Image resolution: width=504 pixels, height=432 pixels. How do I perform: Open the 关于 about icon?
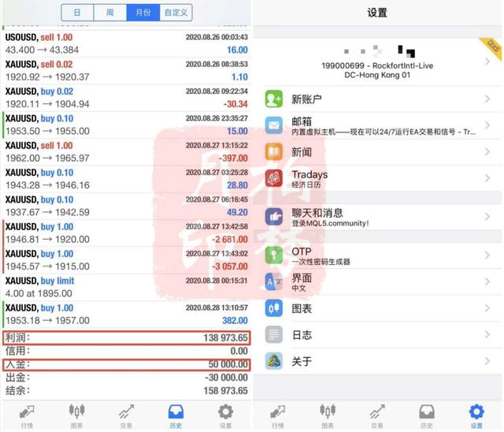pos(274,361)
